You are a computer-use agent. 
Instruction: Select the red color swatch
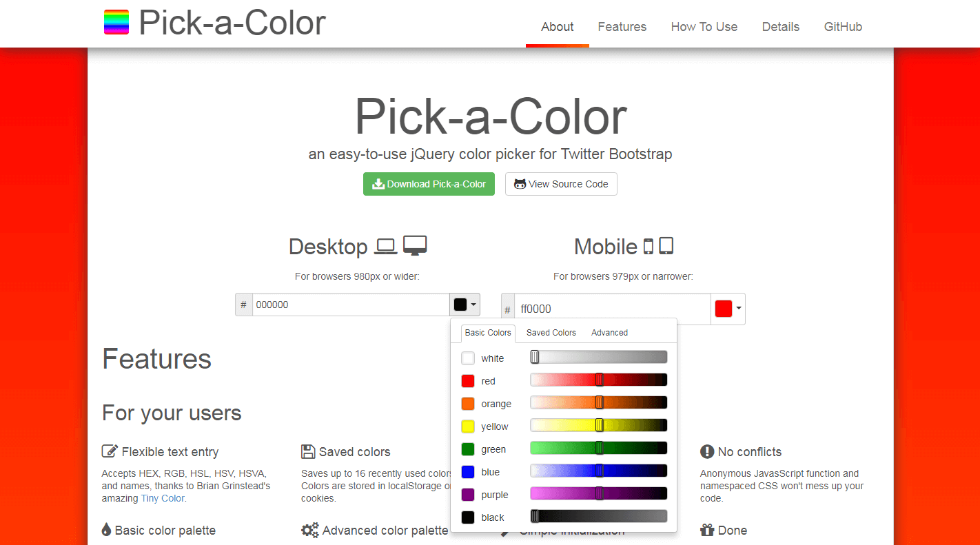(468, 381)
